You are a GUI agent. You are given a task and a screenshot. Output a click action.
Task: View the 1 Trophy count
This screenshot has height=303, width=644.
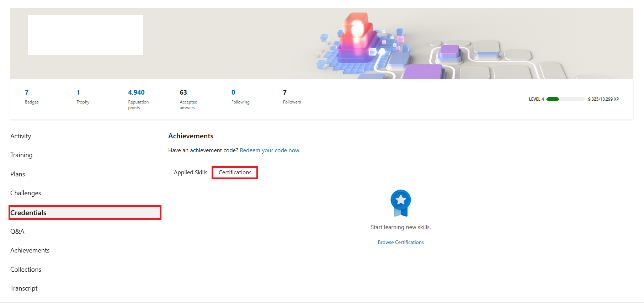tap(83, 97)
